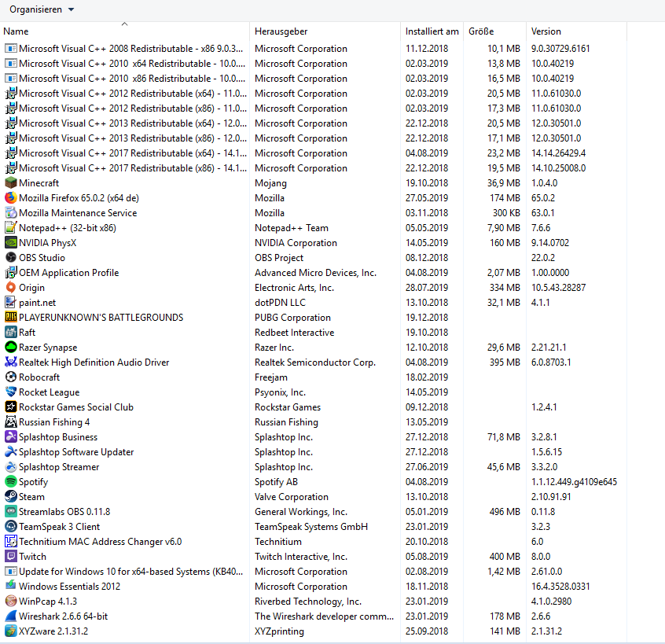
Task: Select the PUBG Battlegrounds icon
Action: pos(10,318)
